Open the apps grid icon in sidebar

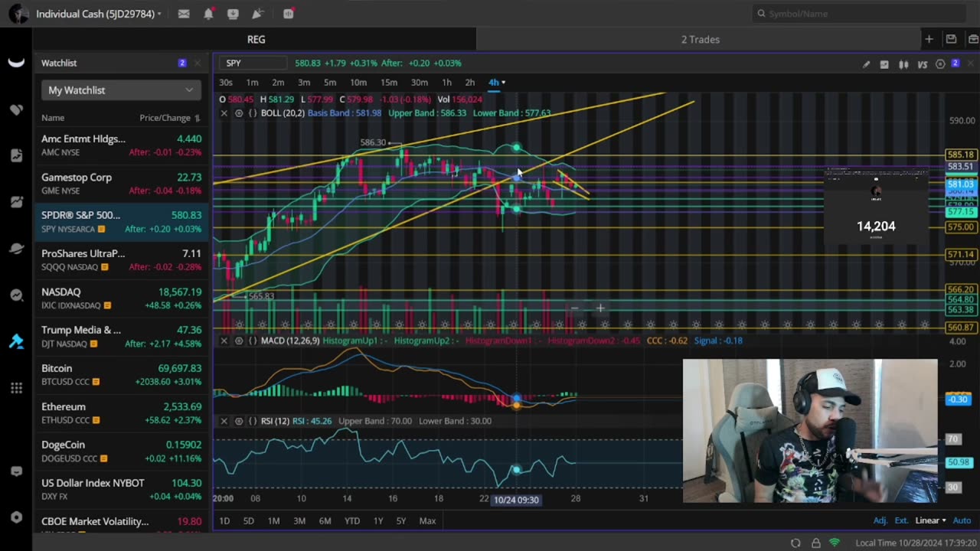pyautogui.click(x=16, y=388)
